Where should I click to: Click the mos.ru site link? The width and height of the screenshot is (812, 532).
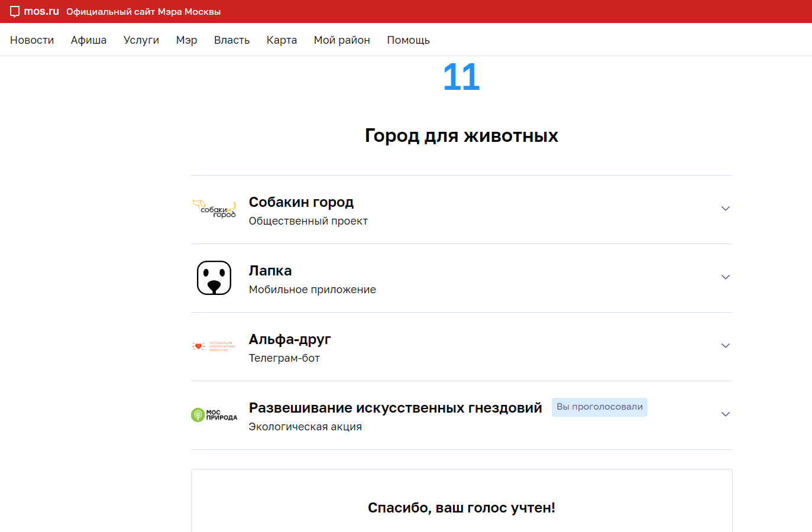pyautogui.click(x=41, y=12)
